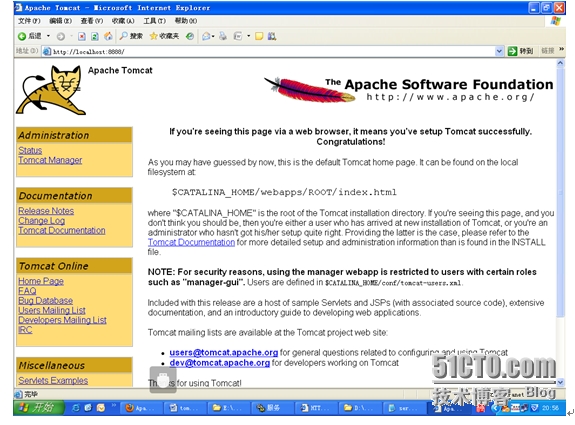Expand the Mail button dropdown arrow
Screen dimensions: 575x425
(x=213, y=36)
